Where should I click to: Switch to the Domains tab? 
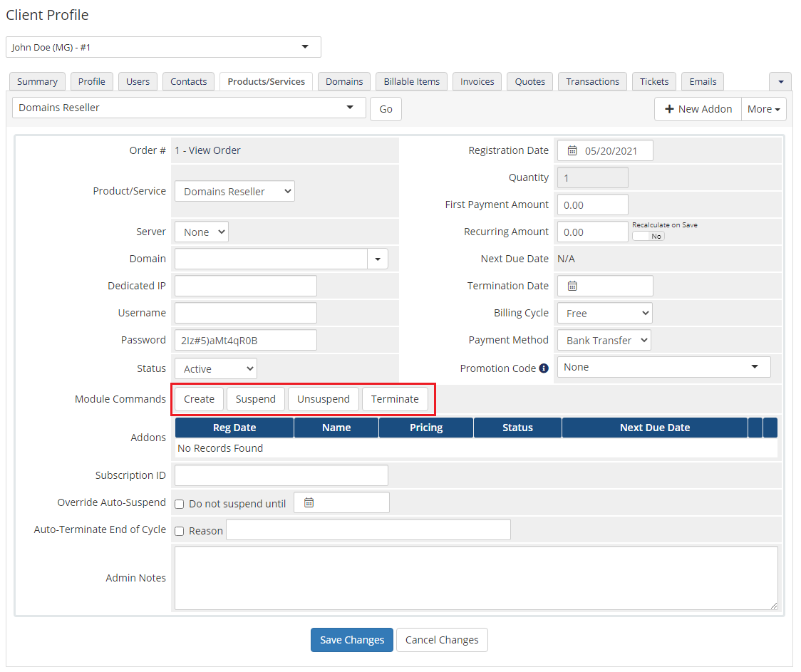[344, 82]
